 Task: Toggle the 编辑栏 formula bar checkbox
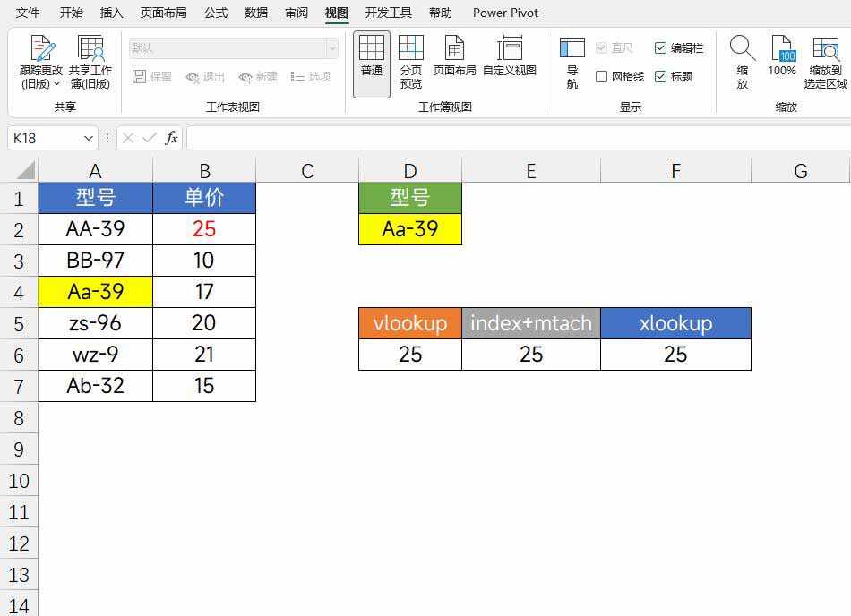[661, 48]
